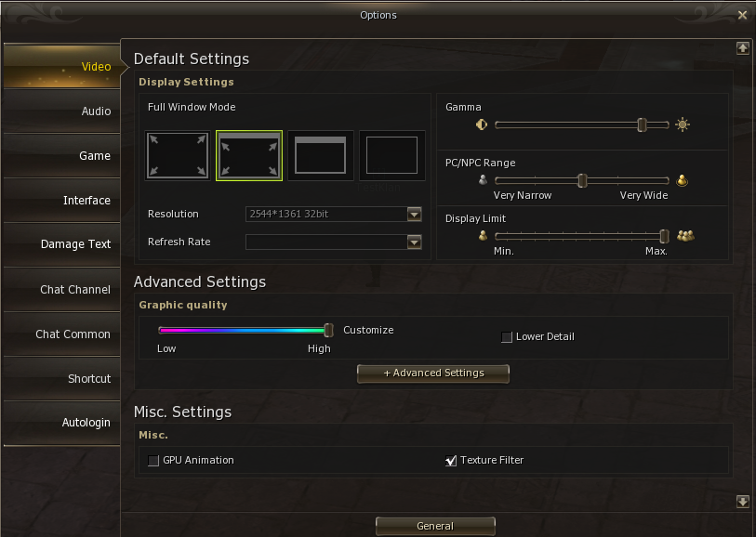756x537 pixels.
Task: Open the Chat Channel tab
Action: coord(61,290)
